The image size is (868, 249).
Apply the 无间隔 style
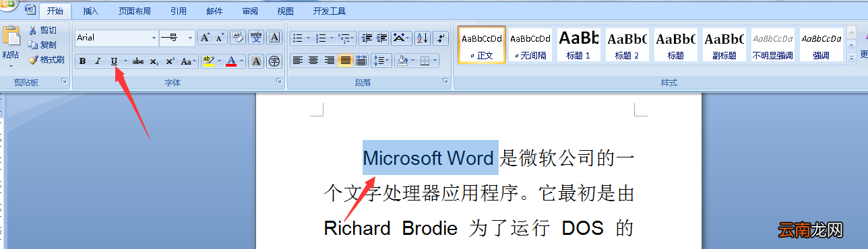(530, 45)
